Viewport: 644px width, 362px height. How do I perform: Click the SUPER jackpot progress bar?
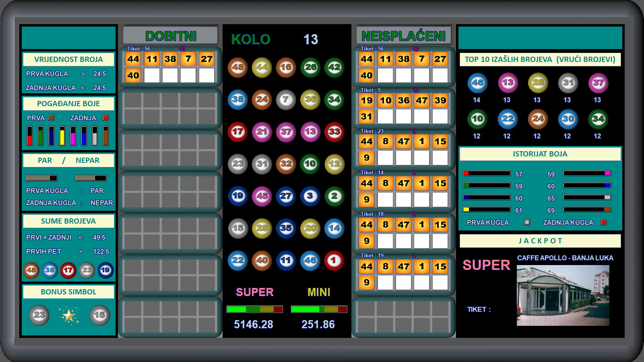click(255, 309)
